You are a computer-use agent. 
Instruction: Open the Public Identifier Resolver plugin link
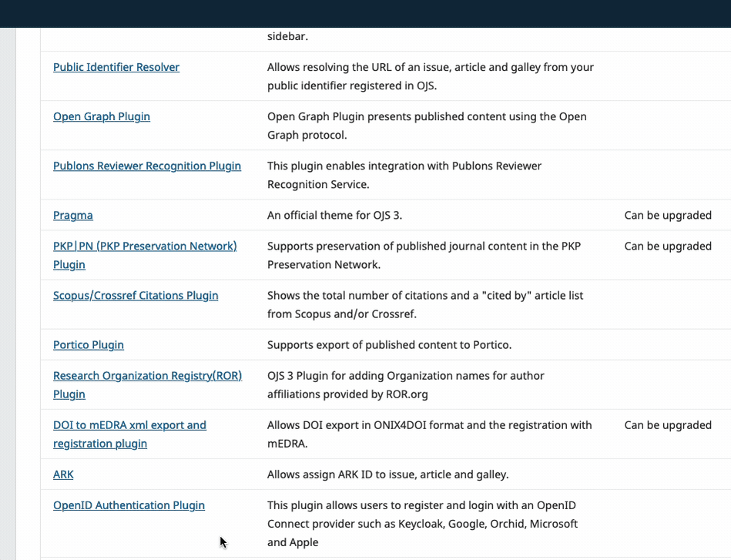click(x=116, y=67)
